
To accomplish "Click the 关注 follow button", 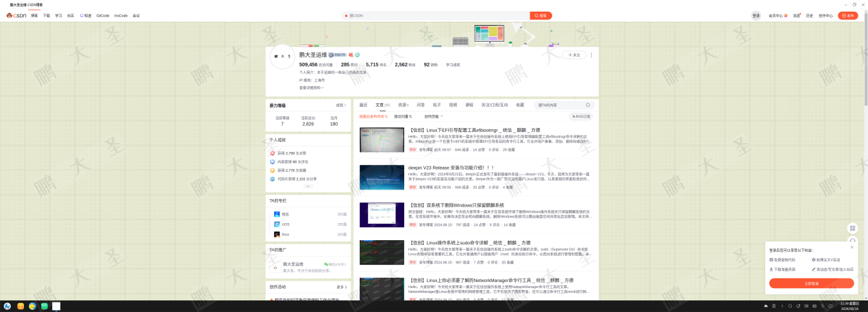I will (574, 55).
